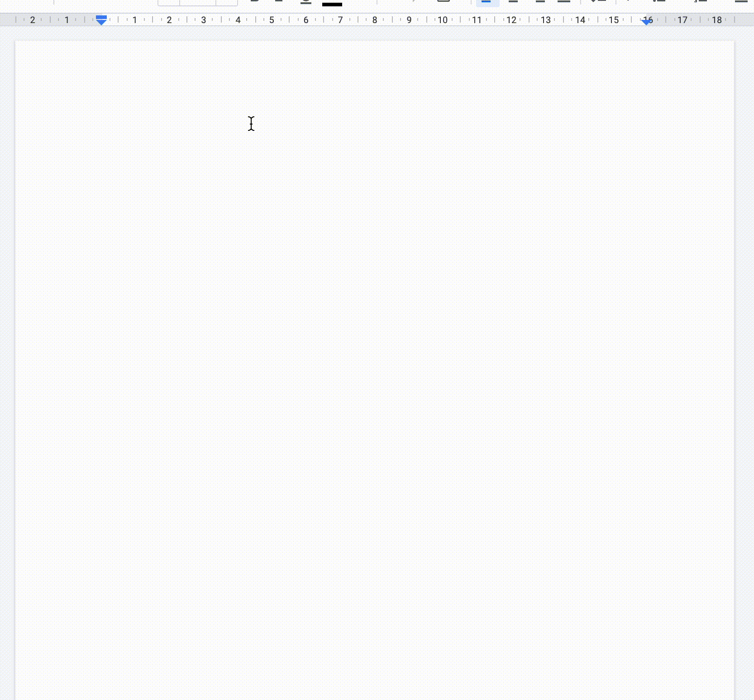Toggle underline formatting in the toolbar

pyautogui.click(x=306, y=1)
